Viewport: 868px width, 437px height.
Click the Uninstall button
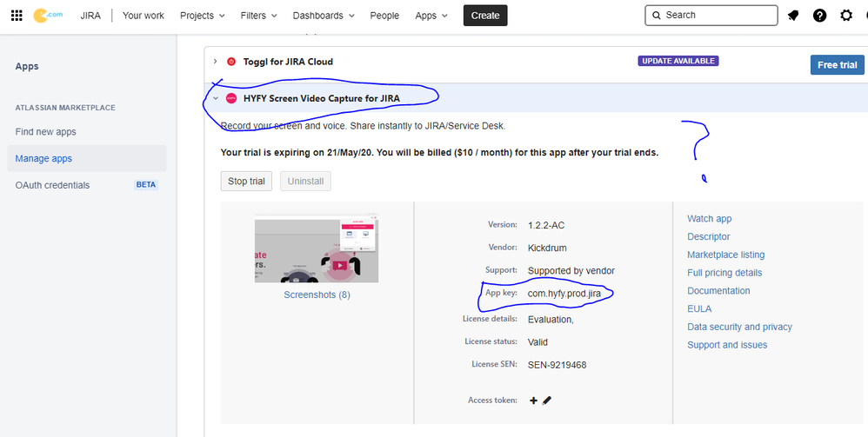click(x=305, y=182)
